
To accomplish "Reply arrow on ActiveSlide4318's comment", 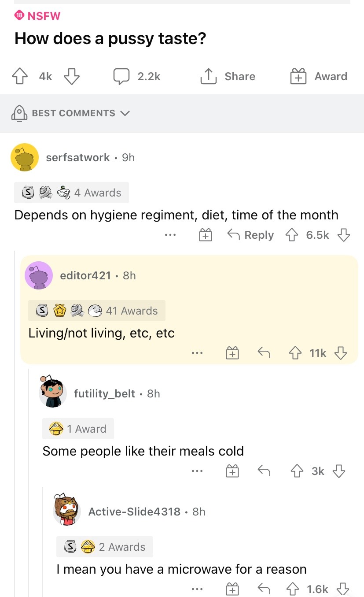I will tap(263, 589).
